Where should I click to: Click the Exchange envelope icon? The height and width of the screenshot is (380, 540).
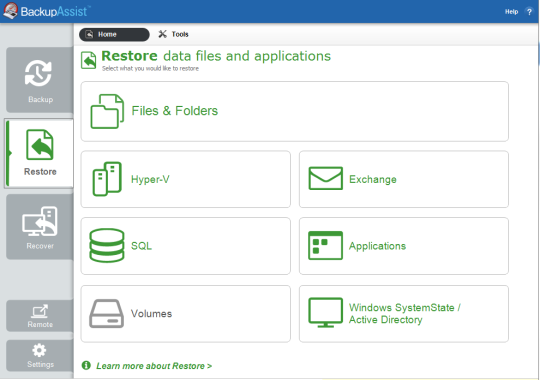[x=325, y=178]
